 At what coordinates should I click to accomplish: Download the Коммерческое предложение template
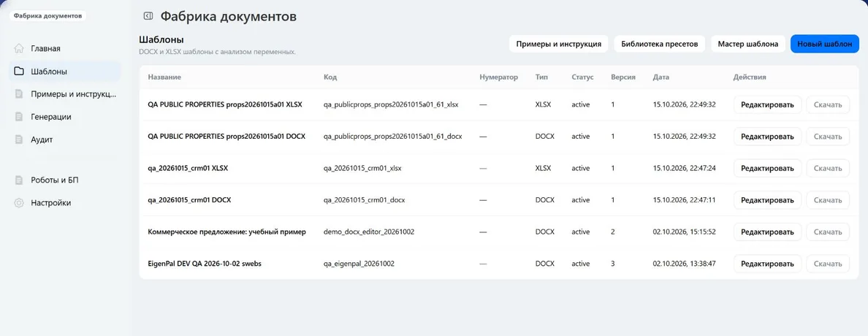[x=828, y=232]
